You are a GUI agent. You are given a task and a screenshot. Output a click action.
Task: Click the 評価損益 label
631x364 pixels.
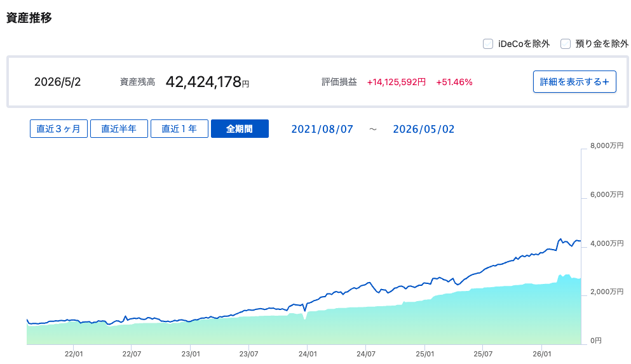point(339,82)
